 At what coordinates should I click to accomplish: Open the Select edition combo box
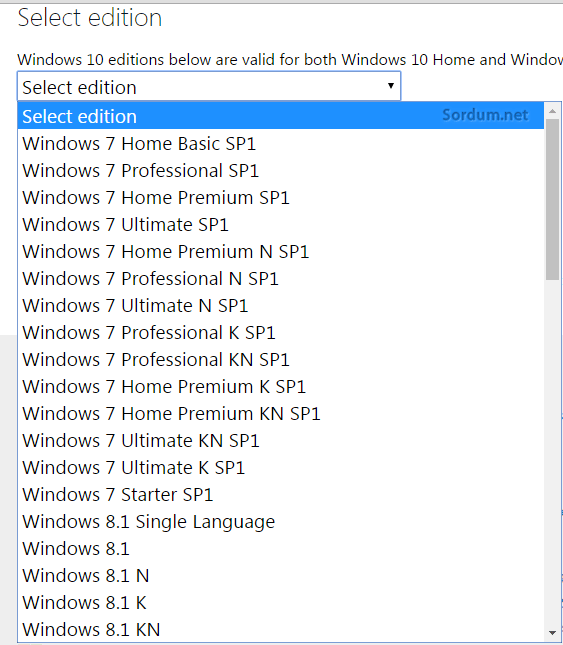(x=209, y=86)
